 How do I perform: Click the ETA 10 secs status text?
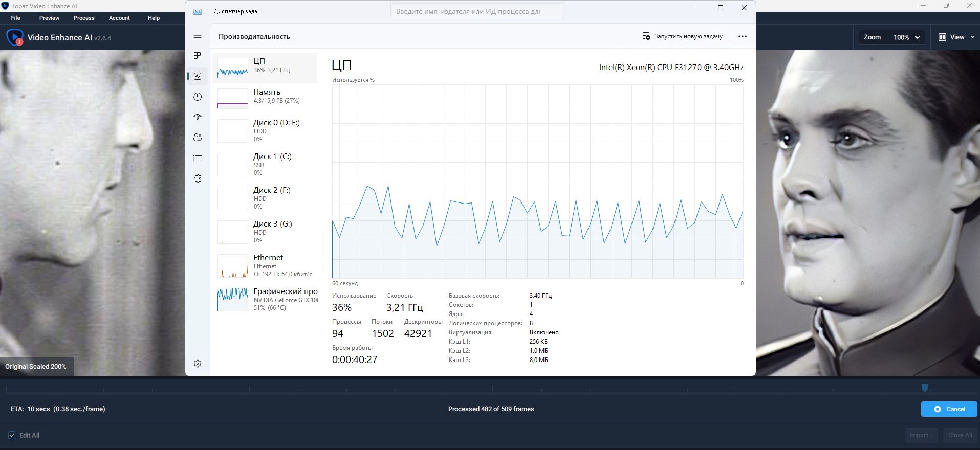pyautogui.click(x=58, y=409)
